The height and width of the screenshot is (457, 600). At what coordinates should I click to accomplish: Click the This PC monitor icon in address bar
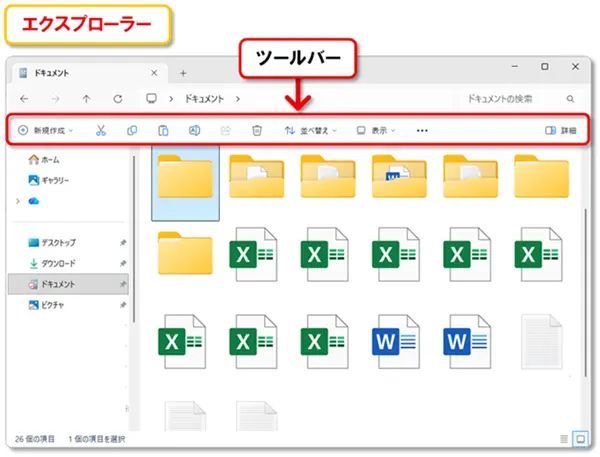(x=152, y=99)
